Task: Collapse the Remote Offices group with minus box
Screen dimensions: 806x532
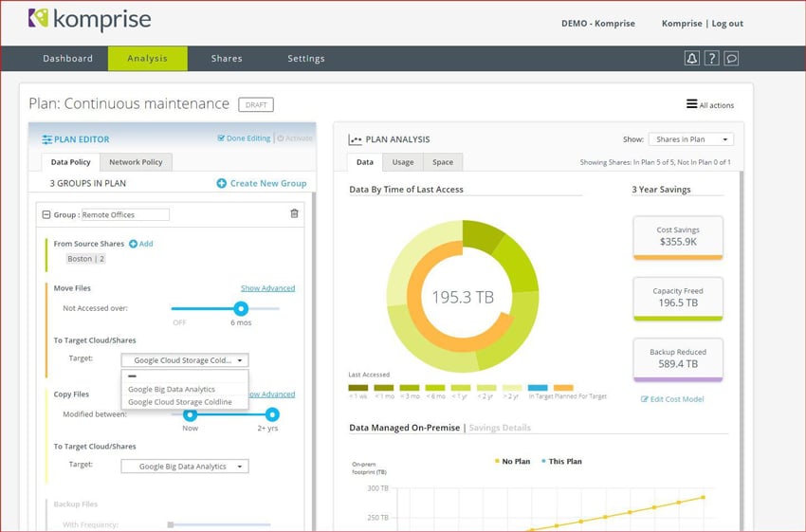Action: 46,215
